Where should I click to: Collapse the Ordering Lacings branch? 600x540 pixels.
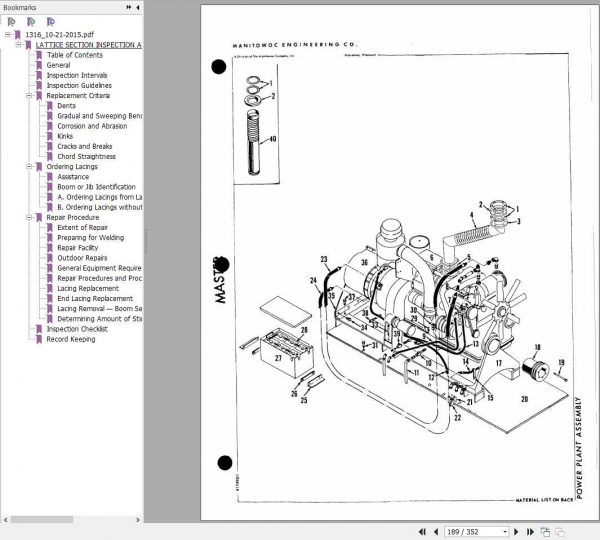pos(29,166)
